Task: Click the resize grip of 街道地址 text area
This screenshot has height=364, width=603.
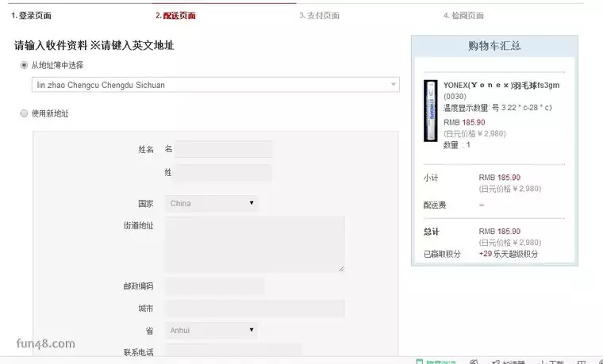Action: click(x=341, y=269)
